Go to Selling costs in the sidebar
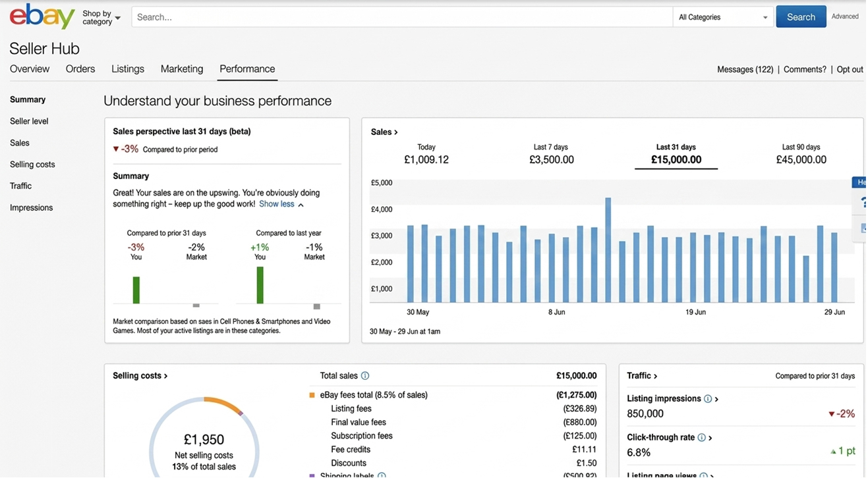The height and width of the screenshot is (478, 868). (x=32, y=165)
